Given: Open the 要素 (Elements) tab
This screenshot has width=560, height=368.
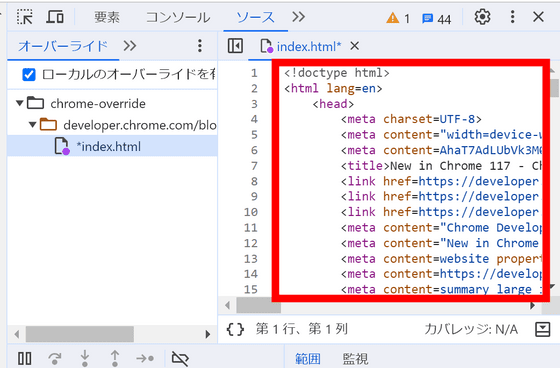Looking at the screenshot, I should click(x=107, y=17).
